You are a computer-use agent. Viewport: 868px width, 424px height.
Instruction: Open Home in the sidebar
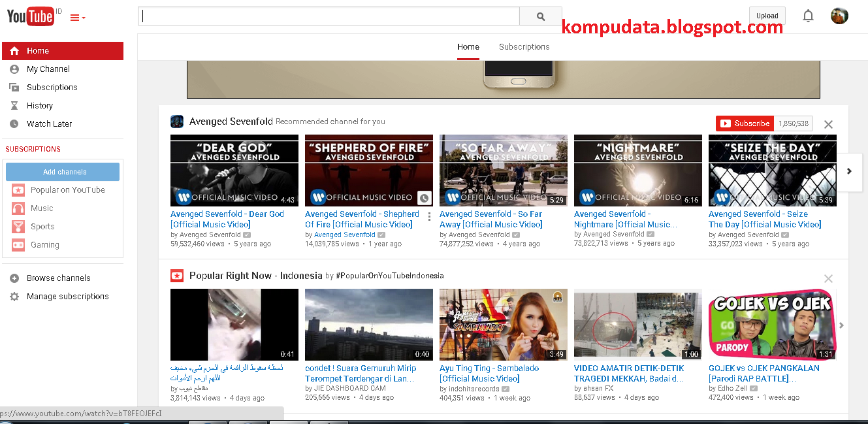pos(63,51)
